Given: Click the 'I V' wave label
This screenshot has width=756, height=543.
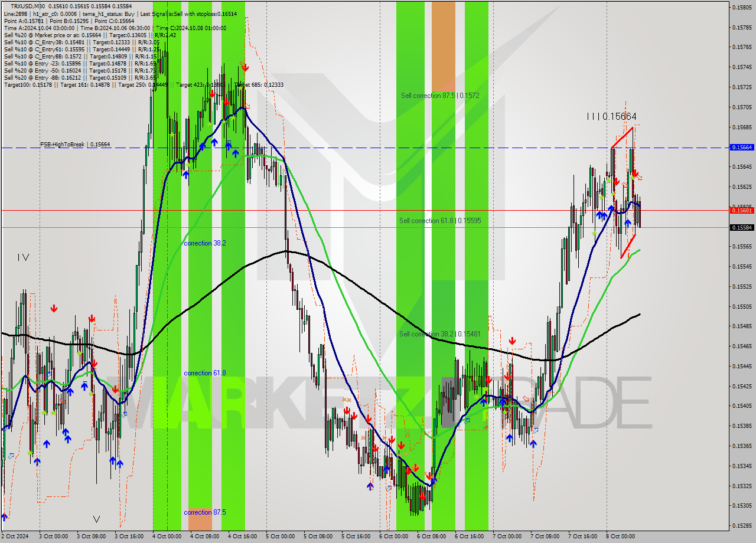Looking at the screenshot, I should click(x=23, y=257).
